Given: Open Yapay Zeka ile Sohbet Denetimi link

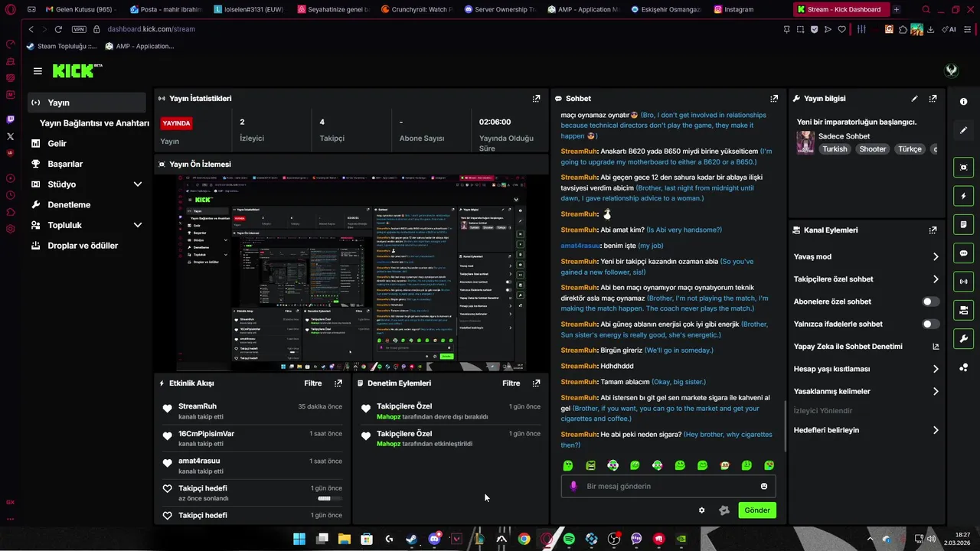Looking at the screenshot, I should click(x=866, y=347).
